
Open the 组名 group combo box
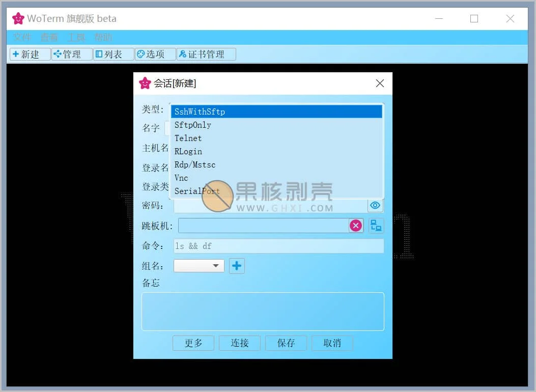click(x=199, y=265)
